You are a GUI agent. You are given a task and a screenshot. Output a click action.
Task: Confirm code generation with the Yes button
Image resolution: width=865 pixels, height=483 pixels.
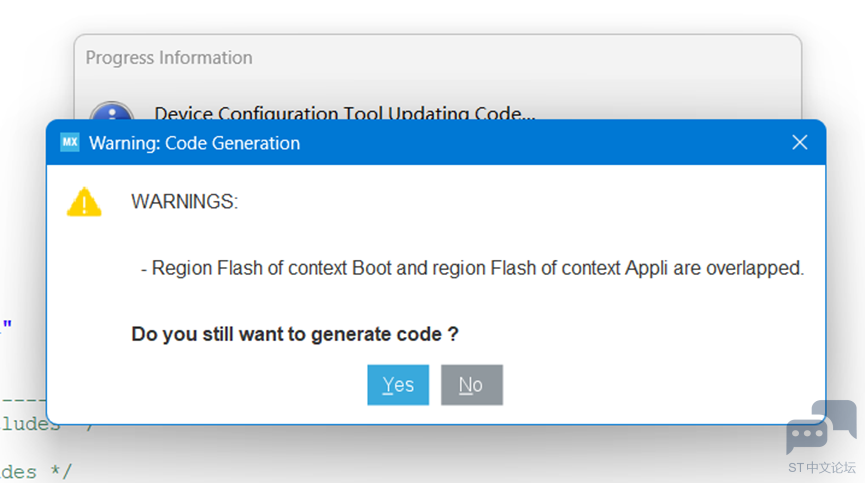click(398, 385)
